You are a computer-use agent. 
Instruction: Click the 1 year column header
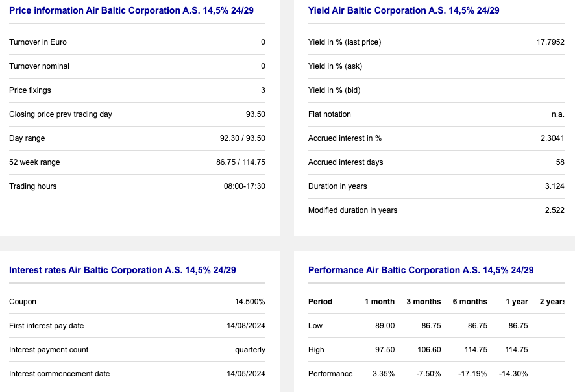(517, 302)
